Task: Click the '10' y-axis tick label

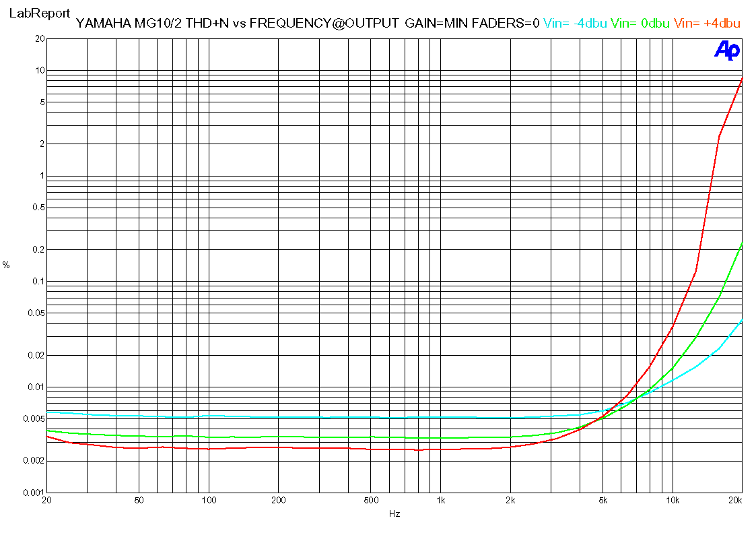Action: click(x=40, y=71)
